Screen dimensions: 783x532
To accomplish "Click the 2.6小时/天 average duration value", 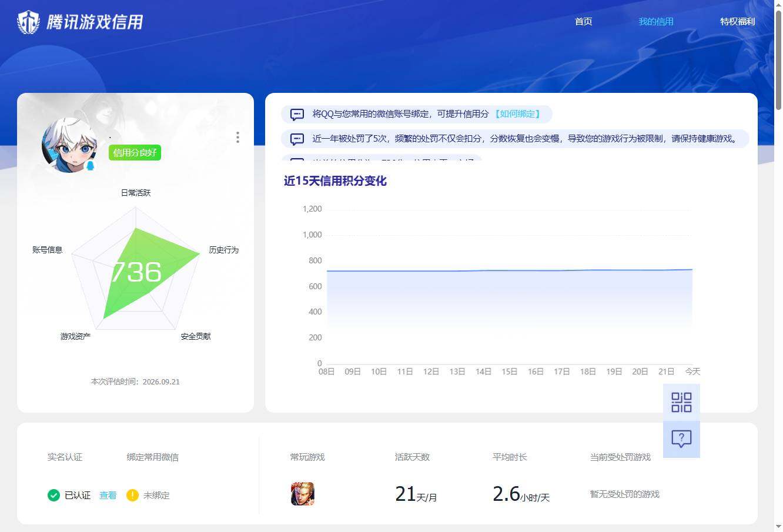I will pyautogui.click(x=521, y=494).
